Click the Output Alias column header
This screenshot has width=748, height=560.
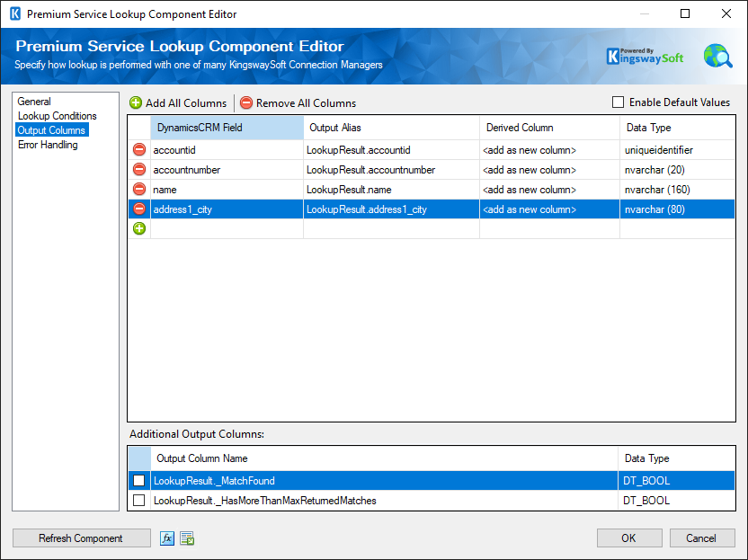(391, 128)
